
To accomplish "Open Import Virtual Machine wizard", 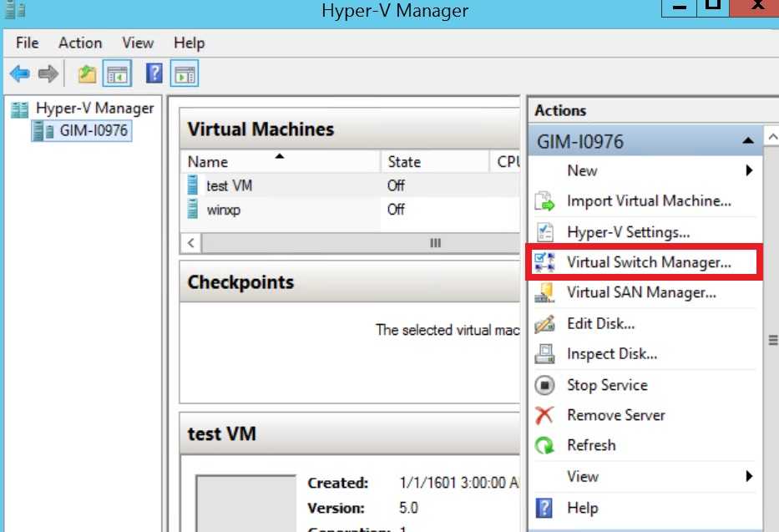I will pos(648,201).
